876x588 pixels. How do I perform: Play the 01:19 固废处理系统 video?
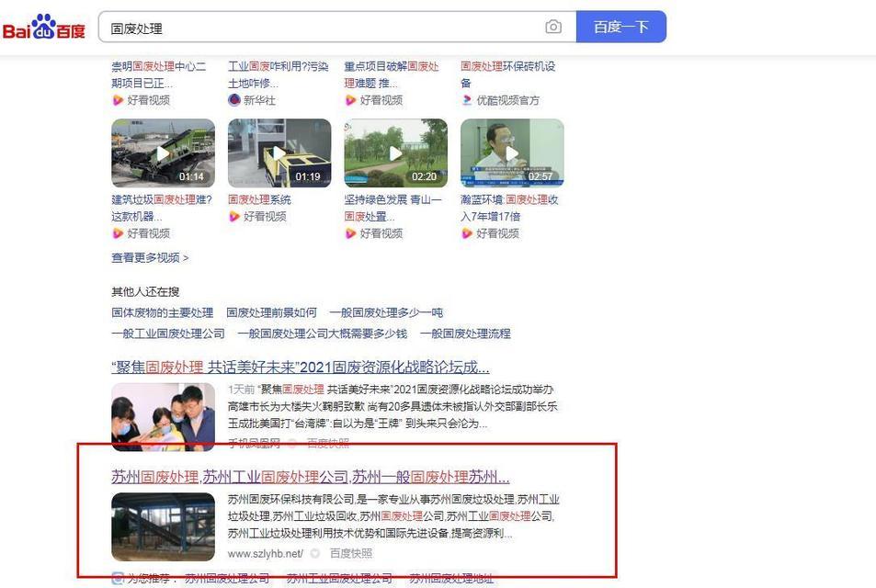[279, 153]
